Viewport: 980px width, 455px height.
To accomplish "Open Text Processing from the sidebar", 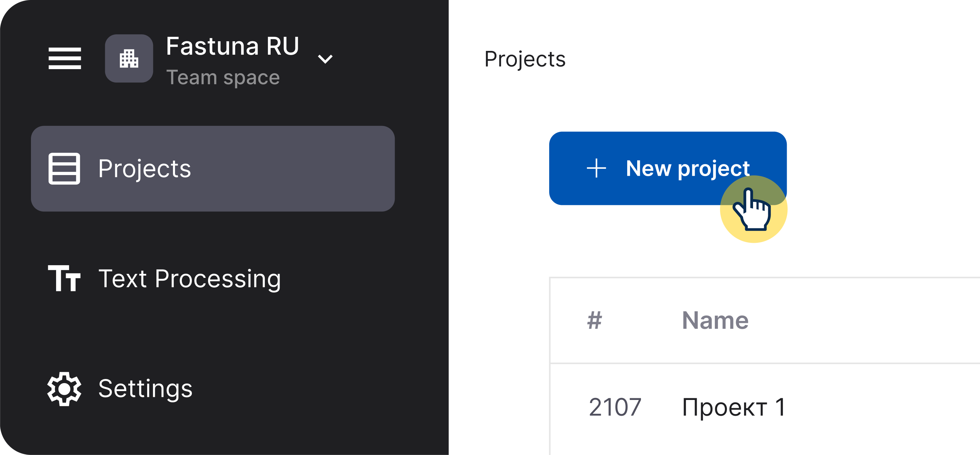I will tap(189, 279).
